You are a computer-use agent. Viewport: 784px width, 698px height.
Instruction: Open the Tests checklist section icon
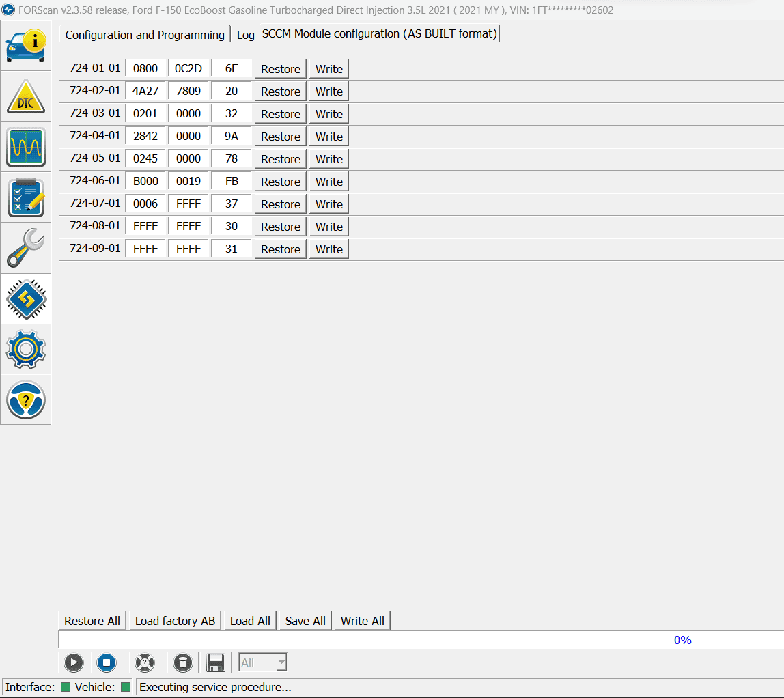click(x=26, y=197)
